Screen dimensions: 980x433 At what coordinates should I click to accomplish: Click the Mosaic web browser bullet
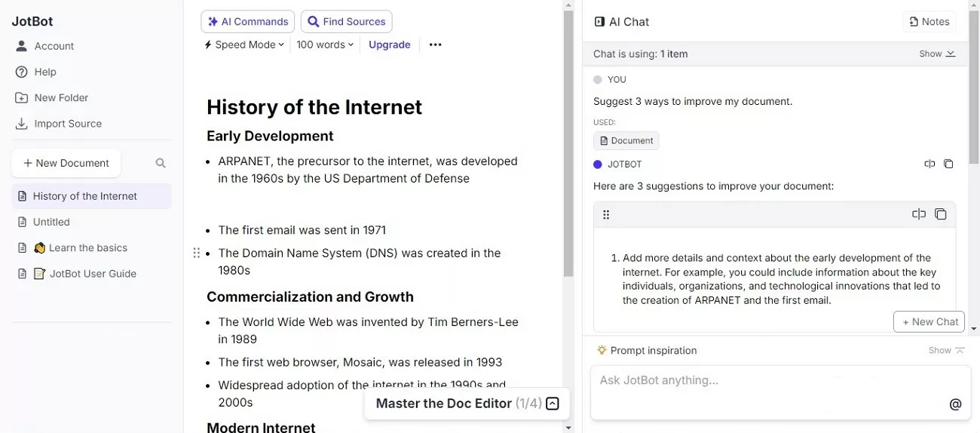pyautogui.click(x=360, y=362)
